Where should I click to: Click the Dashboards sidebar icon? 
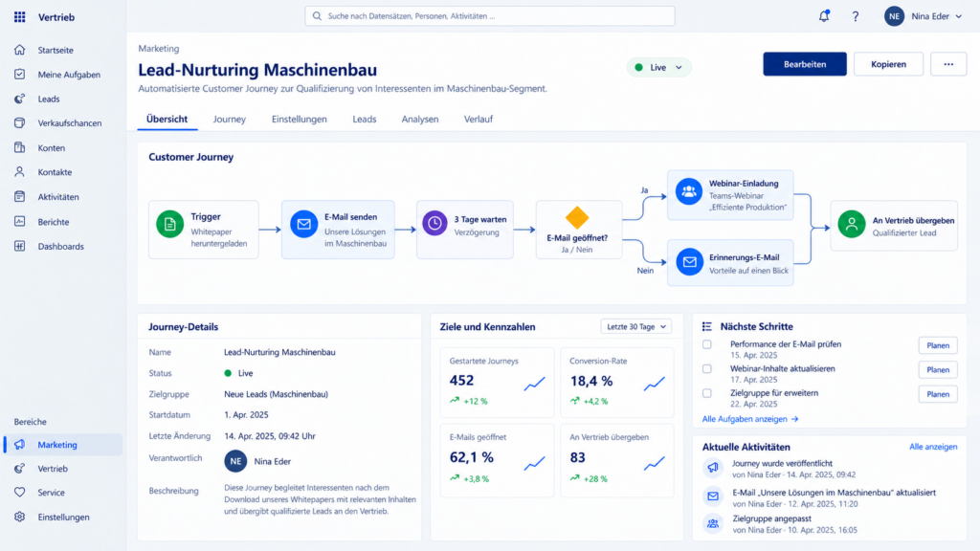pos(19,246)
